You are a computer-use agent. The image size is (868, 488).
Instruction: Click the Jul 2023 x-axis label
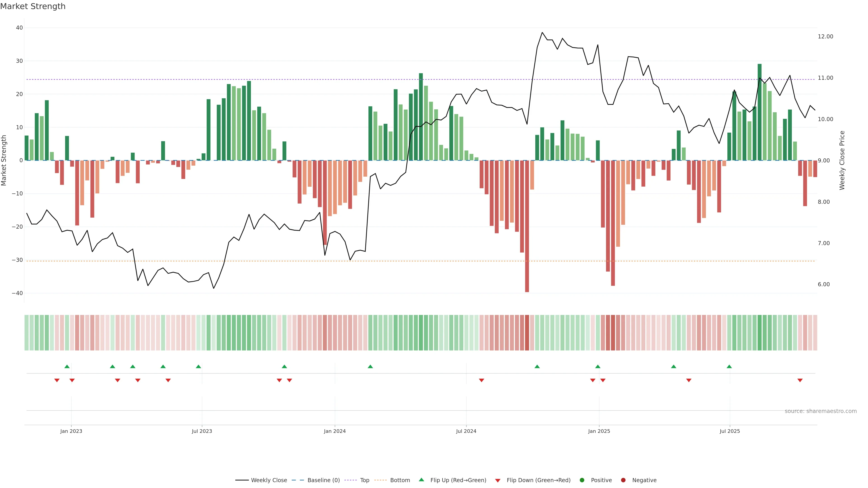(x=202, y=431)
